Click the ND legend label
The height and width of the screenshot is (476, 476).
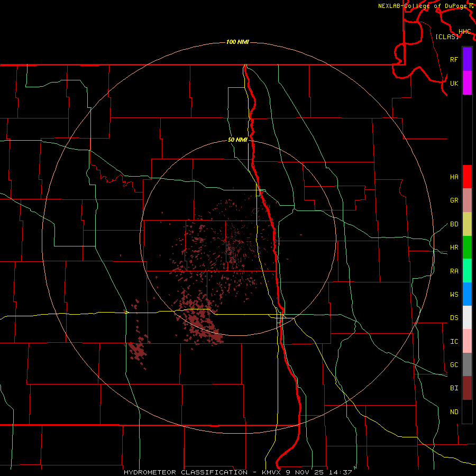[454, 412]
